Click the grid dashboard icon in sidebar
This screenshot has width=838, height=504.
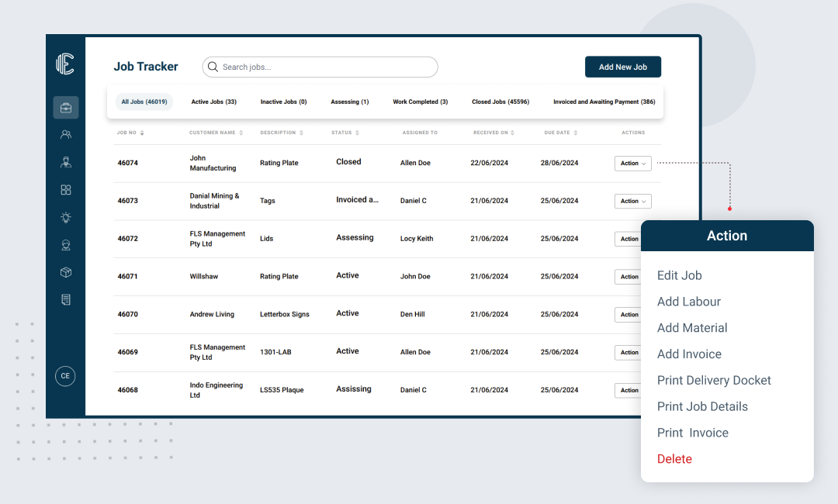click(x=66, y=190)
